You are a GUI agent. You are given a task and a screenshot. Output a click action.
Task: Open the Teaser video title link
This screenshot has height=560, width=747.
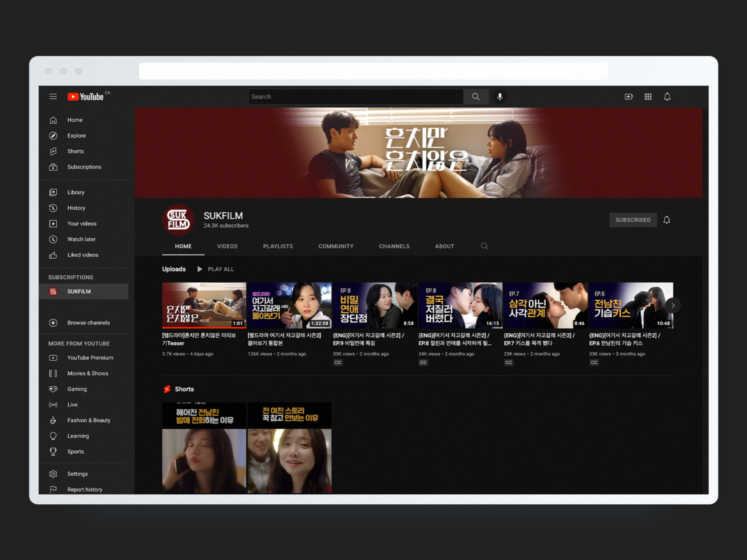coord(199,339)
